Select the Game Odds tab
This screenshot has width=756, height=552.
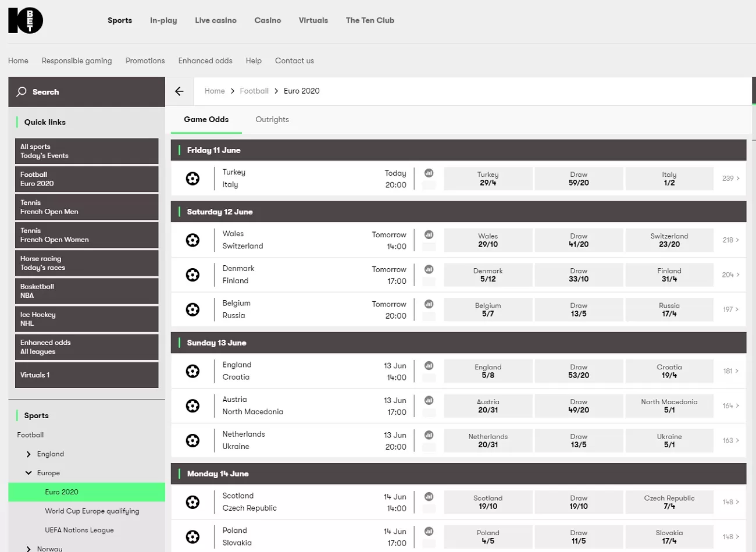(x=206, y=120)
